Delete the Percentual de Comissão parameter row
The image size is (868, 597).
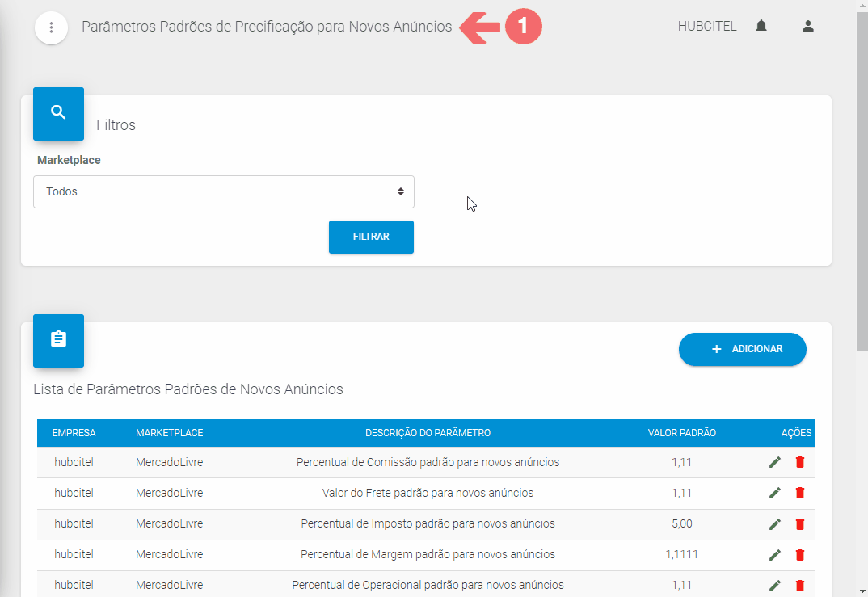(800, 462)
